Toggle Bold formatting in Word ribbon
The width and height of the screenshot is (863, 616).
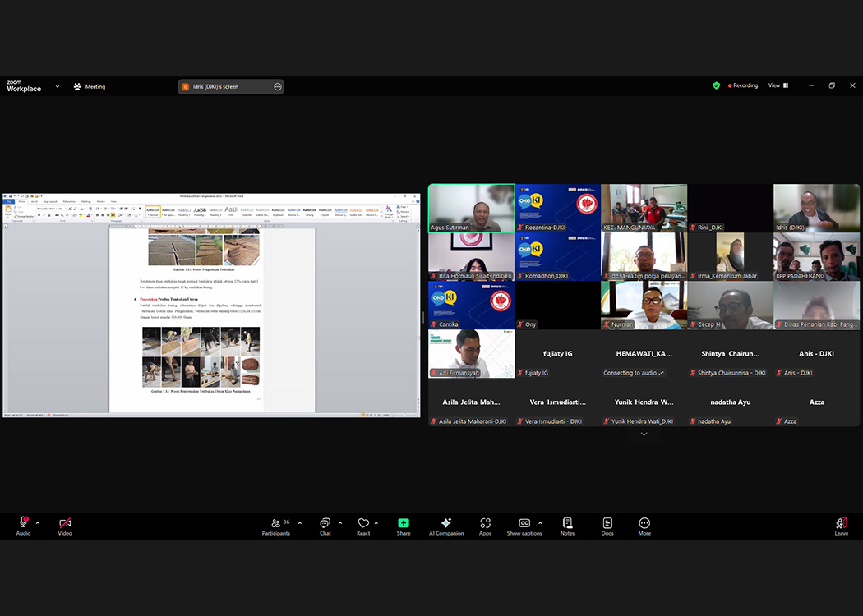tap(39, 215)
